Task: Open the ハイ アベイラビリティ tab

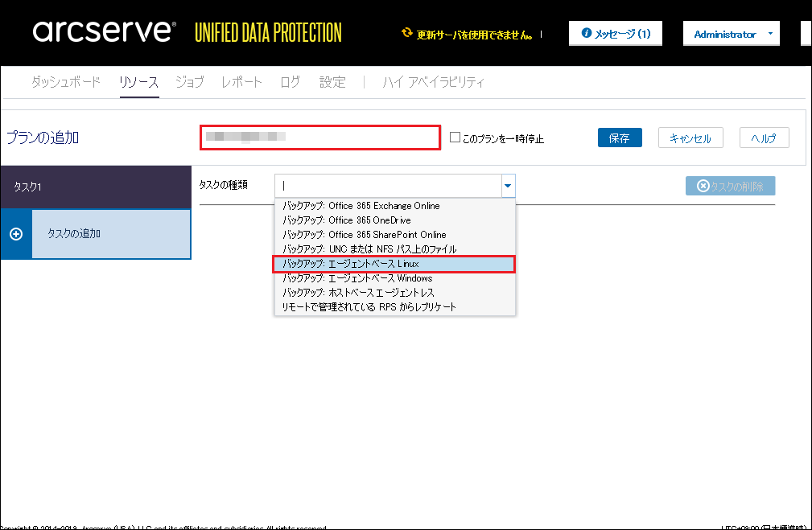Action: point(433,82)
